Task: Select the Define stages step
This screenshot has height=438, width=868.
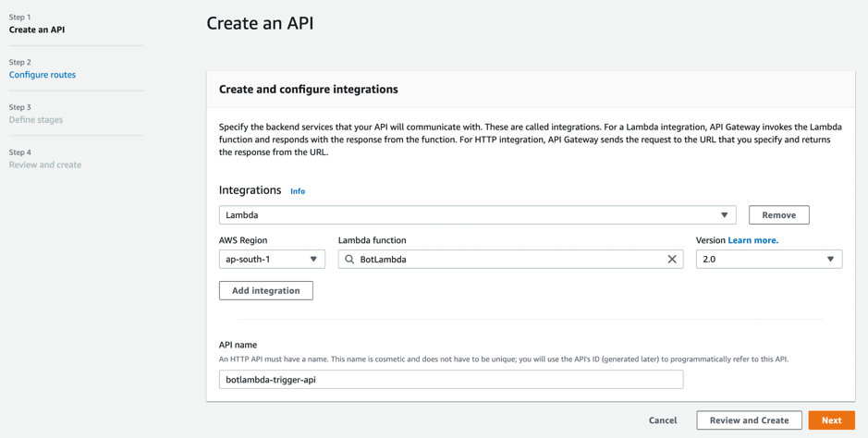Action: [36, 120]
